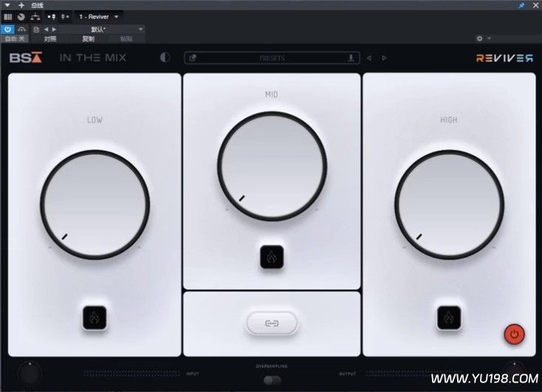
Task: Go to next host preset arrow
Action: tap(54, 30)
